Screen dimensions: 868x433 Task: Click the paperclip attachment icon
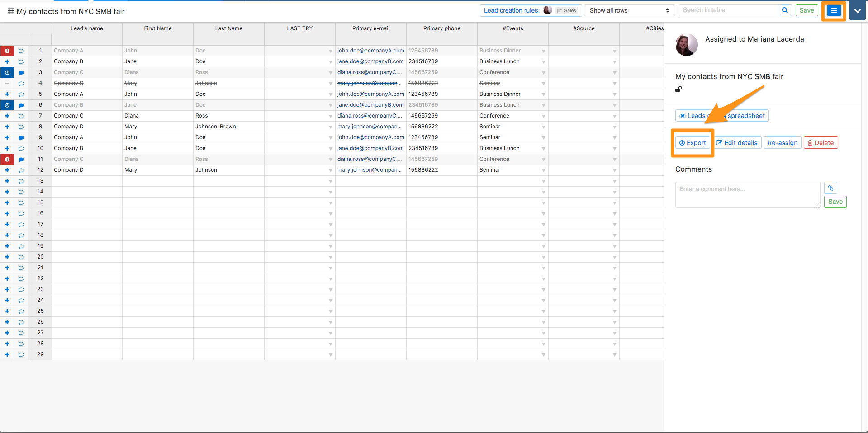pos(830,188)
